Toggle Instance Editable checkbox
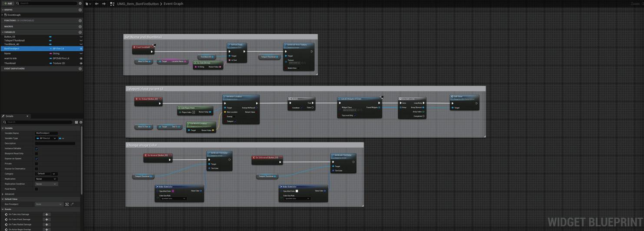Screen dimensions: 644x231 pyautogui.click(x=36, y=148)
